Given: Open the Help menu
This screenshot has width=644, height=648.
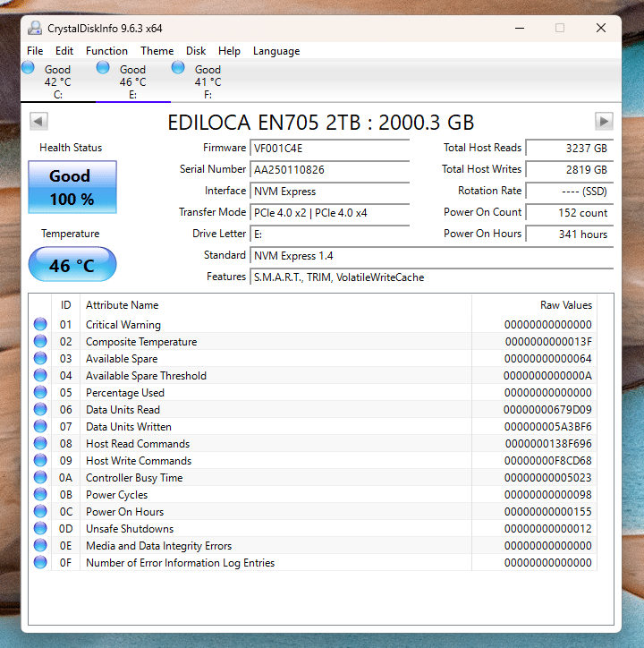Looking at the screenshot, I should click(229, 51).
